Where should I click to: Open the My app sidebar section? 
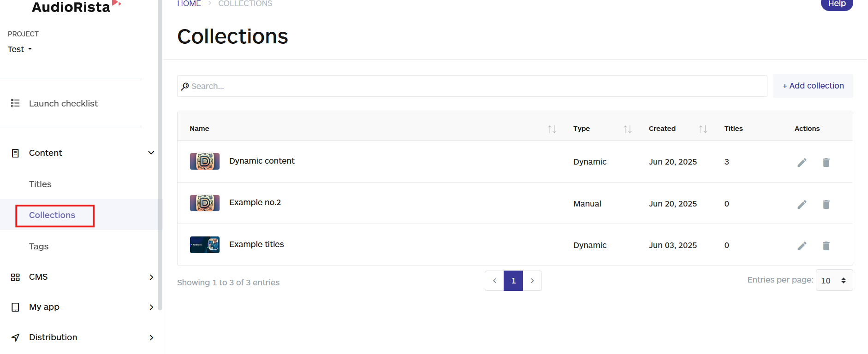[x=44, y=307]
